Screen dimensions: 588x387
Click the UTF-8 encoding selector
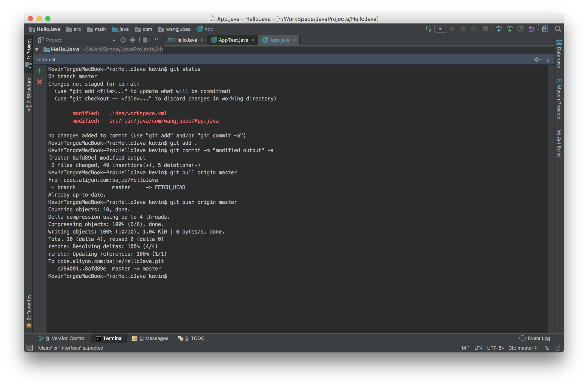[495, 348]
